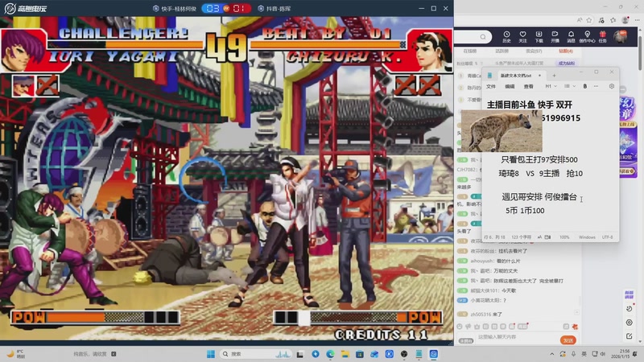Click Windows line ending in Notepad status bar

point(587,237)
